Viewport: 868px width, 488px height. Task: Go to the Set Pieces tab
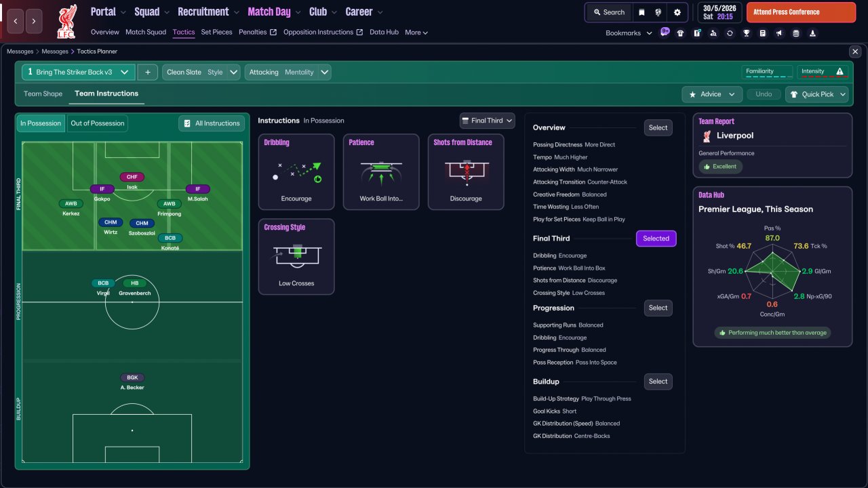[216, 32]
